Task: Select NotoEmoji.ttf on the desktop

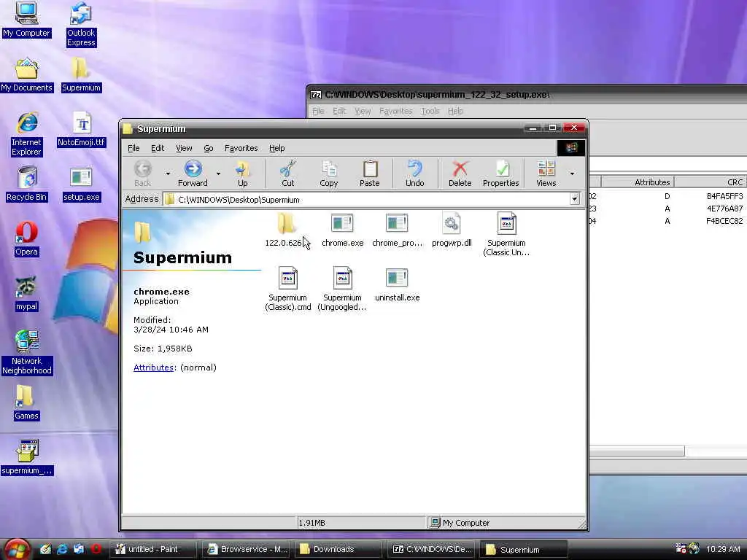Action: 81,130
